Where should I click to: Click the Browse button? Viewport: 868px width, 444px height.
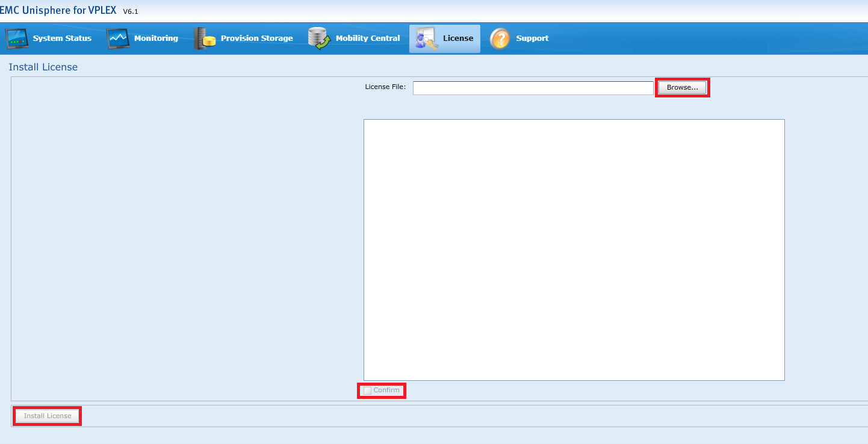pyautogui.click(x=681, y=87)
